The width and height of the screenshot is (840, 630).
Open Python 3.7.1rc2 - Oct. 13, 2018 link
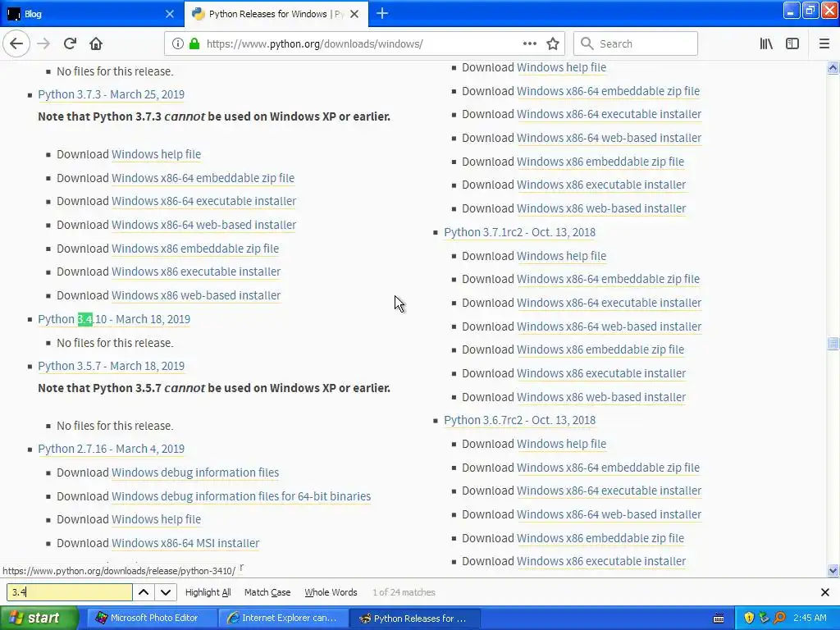click(x=519, y=232)
